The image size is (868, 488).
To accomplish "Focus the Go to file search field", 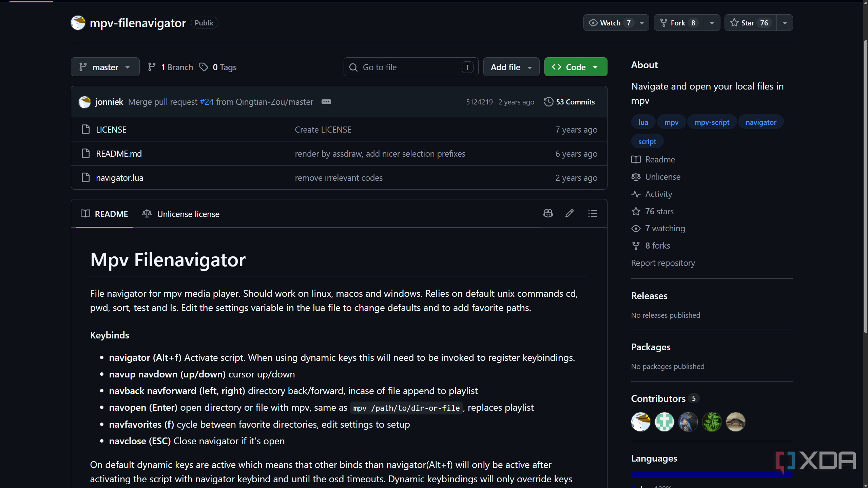I will point(411,67).
